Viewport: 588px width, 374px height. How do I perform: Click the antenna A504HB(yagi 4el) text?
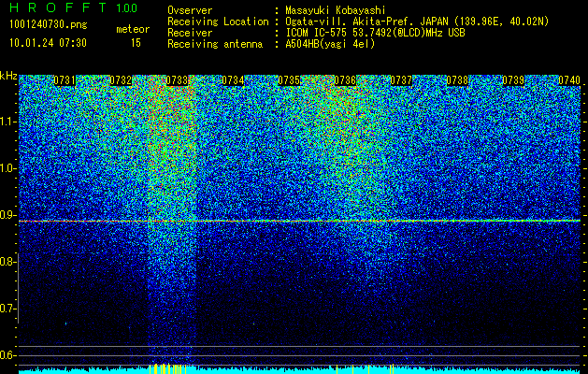pyautogui.click(x=330, y=44)
